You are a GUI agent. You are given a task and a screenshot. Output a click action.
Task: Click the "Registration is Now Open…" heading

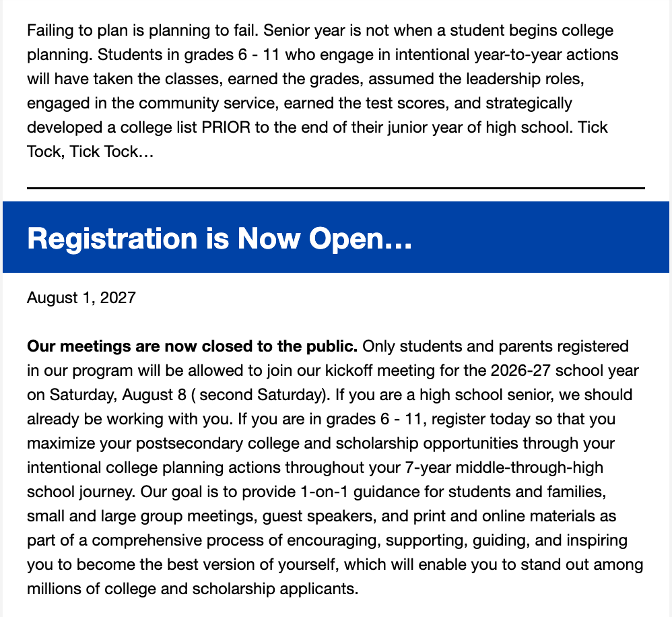coord(220,238)
